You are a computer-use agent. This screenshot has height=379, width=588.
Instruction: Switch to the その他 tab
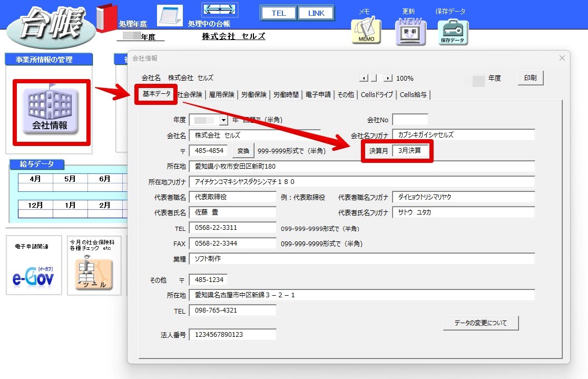[346, 94]
